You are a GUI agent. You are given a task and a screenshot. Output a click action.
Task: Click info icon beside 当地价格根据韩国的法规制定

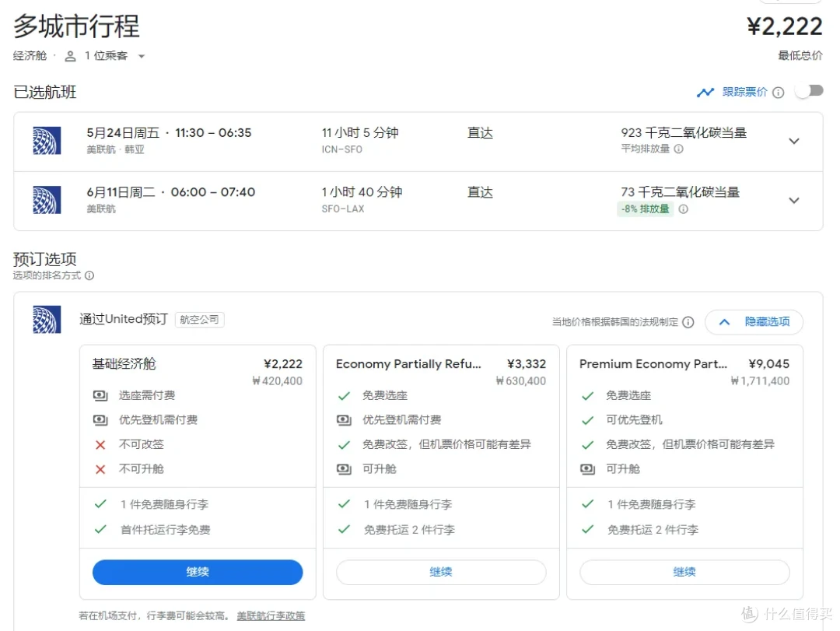pos(688,321)
